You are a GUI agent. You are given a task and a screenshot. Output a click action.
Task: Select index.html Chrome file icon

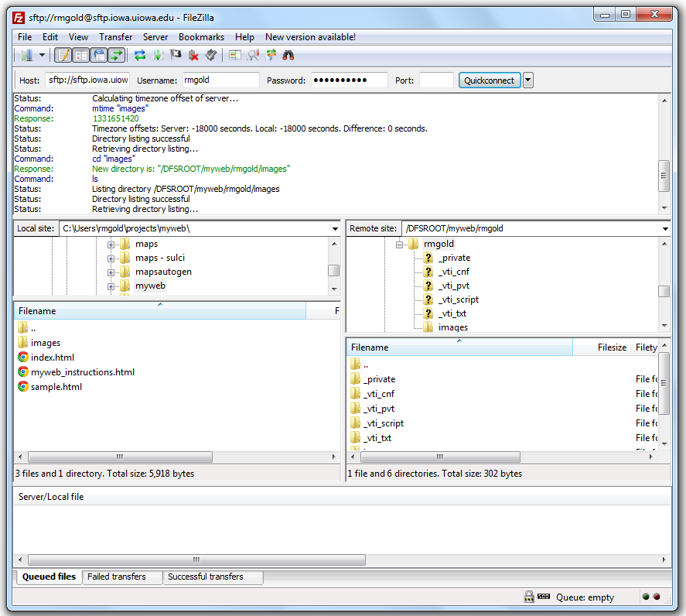pos(23,358)
